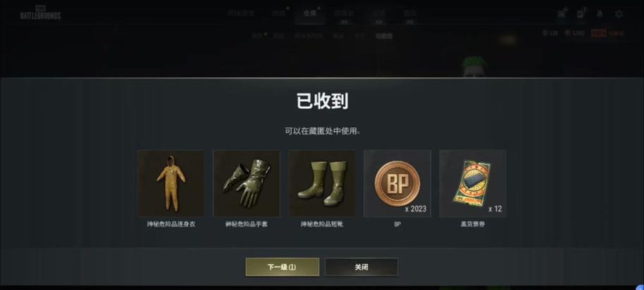644x290 pixels.
Task: Open the 仓库 tab in top menu
Action: (310, 13)
